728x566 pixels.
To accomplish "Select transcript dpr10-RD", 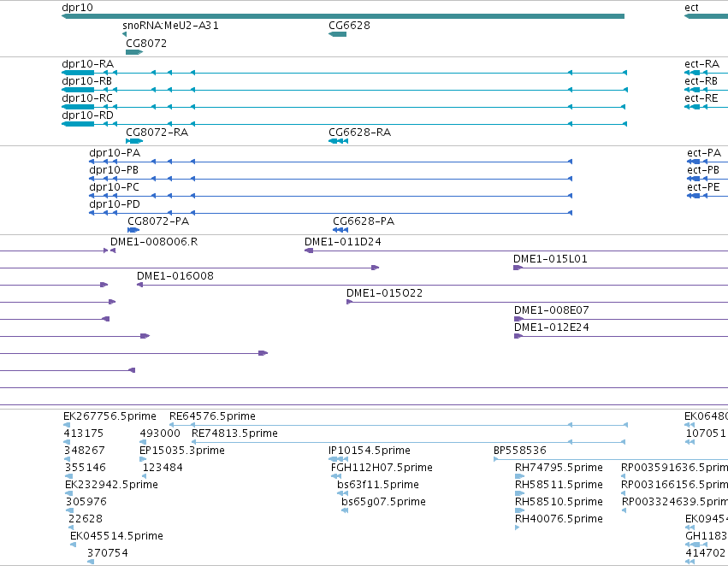I will [345, 124].
